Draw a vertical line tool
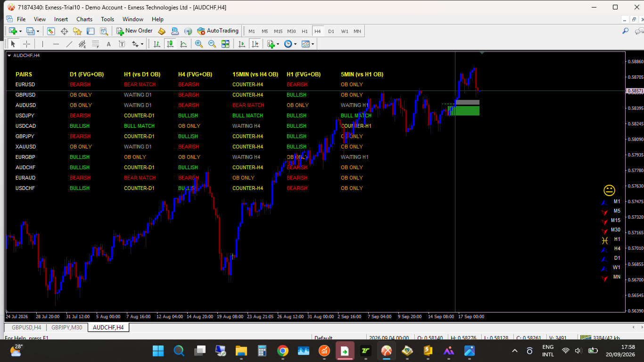 click(x=42, y=44)
